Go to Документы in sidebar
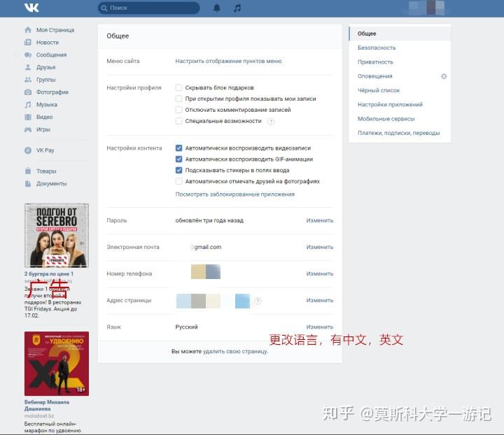 (x=51, y=184)
